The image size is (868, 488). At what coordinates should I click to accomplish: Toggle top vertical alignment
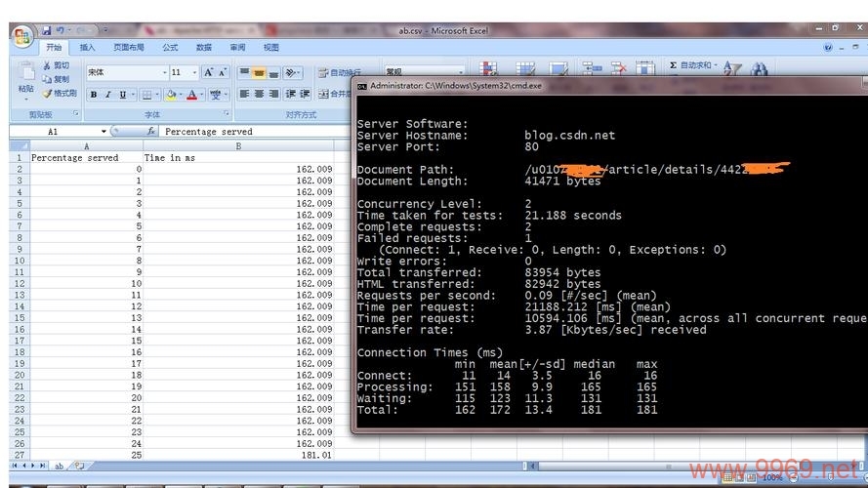244,72
